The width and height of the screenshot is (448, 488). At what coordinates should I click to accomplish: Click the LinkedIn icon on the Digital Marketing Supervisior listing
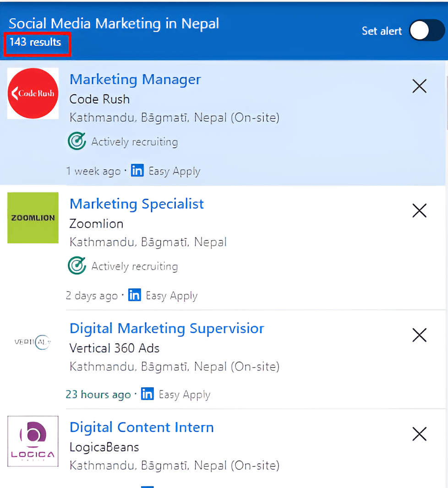[x=147, y=394]
